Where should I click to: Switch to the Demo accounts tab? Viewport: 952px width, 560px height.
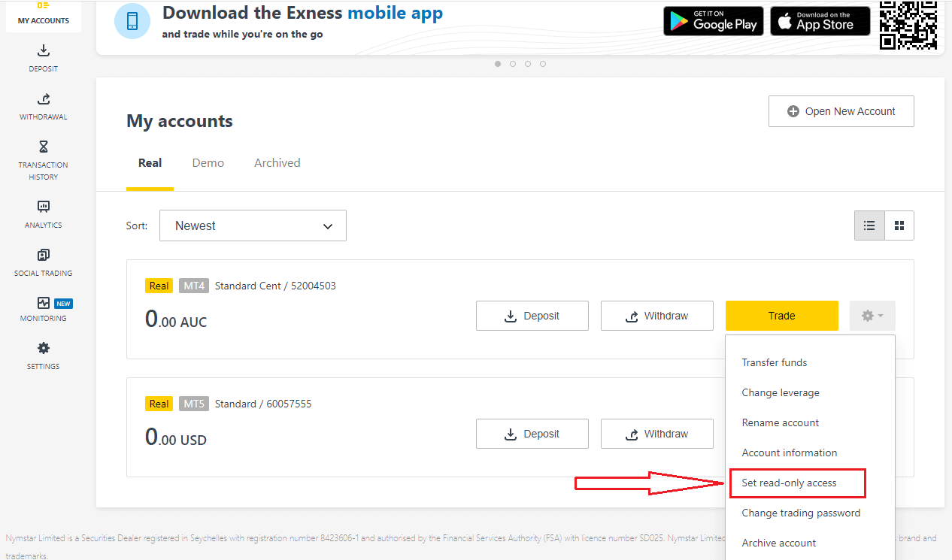point(208,162)
